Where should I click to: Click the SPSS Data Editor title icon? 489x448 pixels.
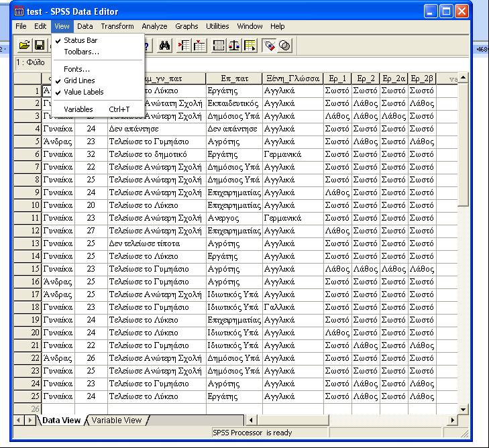19,12
